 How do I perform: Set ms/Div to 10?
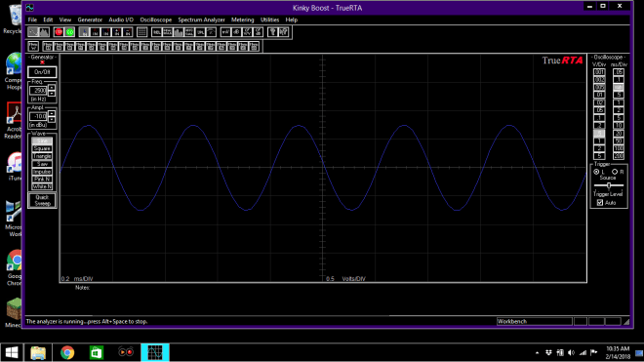pos(618,125)
